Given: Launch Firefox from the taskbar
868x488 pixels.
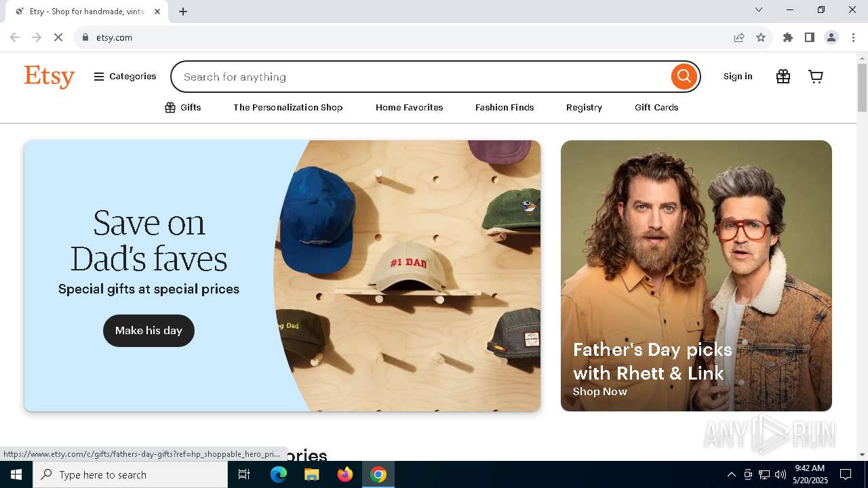Looking at the screenshot, I should coord(345,474).
